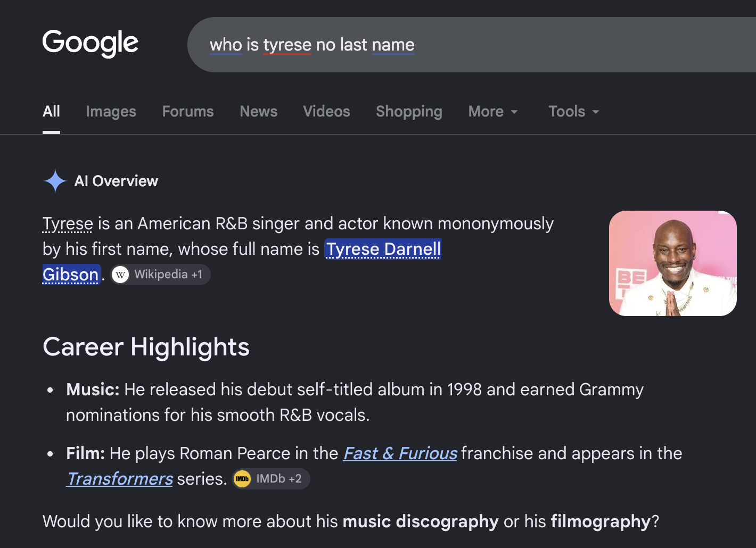Click the Google logo
Viewport: 756px width, 548px height.
91,43
